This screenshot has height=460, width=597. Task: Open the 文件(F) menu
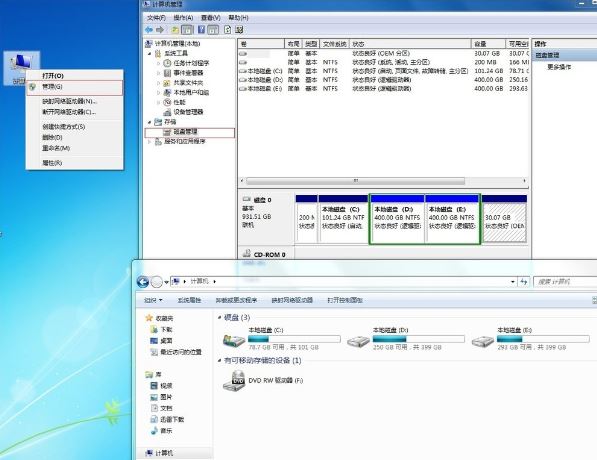[156, 18]
